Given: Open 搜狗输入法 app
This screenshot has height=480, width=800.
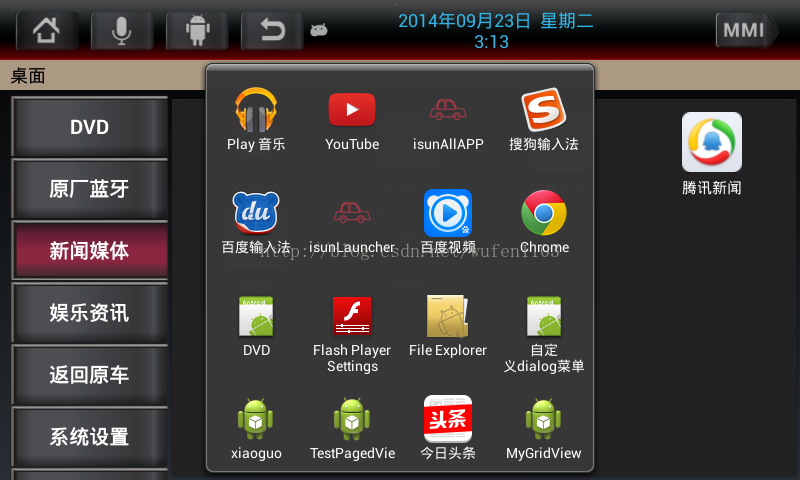Looking at the screenshot, I should 544,119.
